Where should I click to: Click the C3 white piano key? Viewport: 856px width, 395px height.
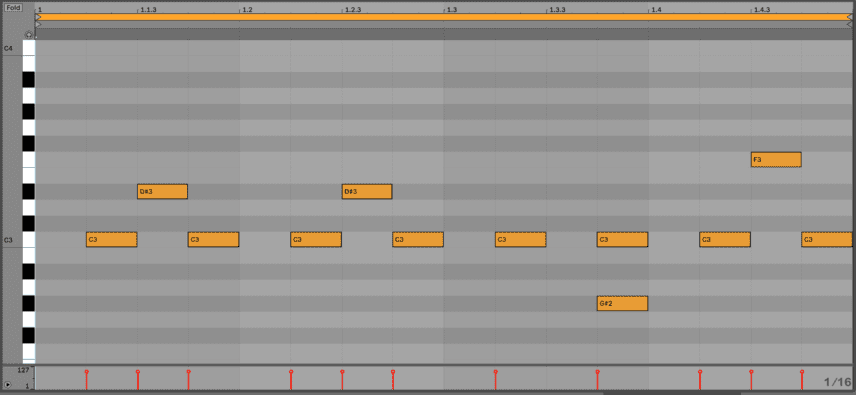pyautogui.click(x=28, y=240)
